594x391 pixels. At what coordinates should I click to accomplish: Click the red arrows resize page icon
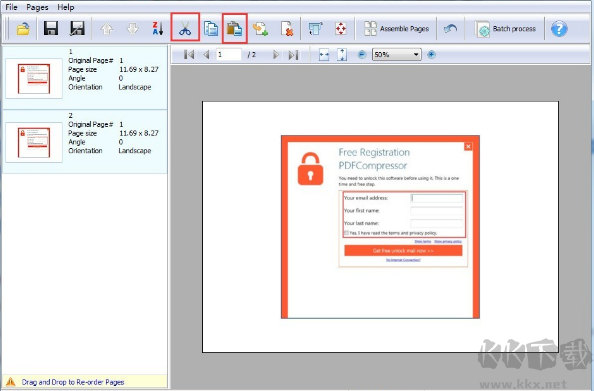341,29
